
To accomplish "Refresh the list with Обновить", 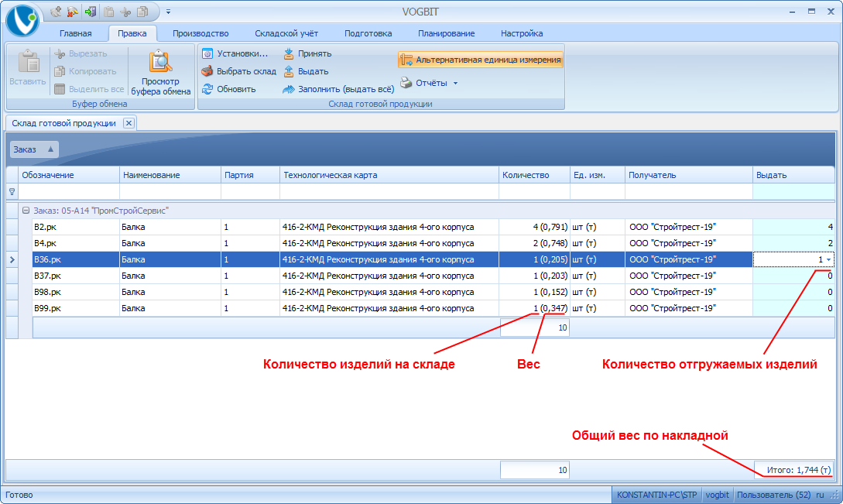I will click(229, 89).
